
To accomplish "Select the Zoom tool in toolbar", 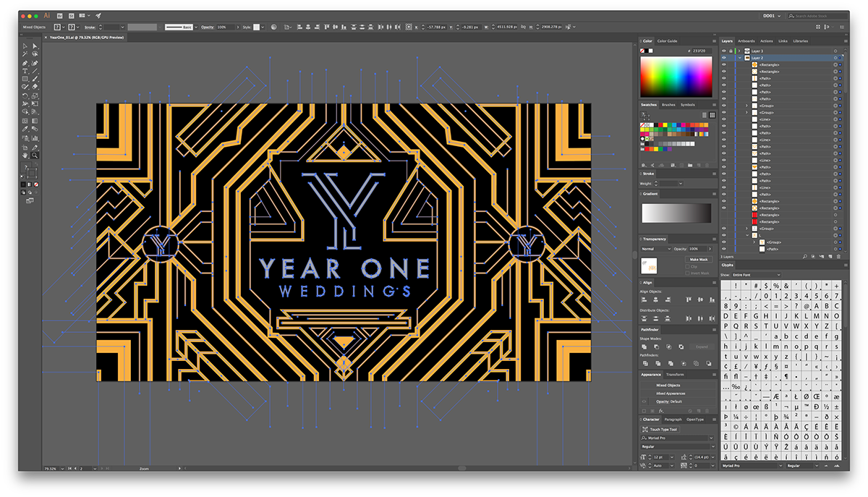I will click(x=35, y=155).
